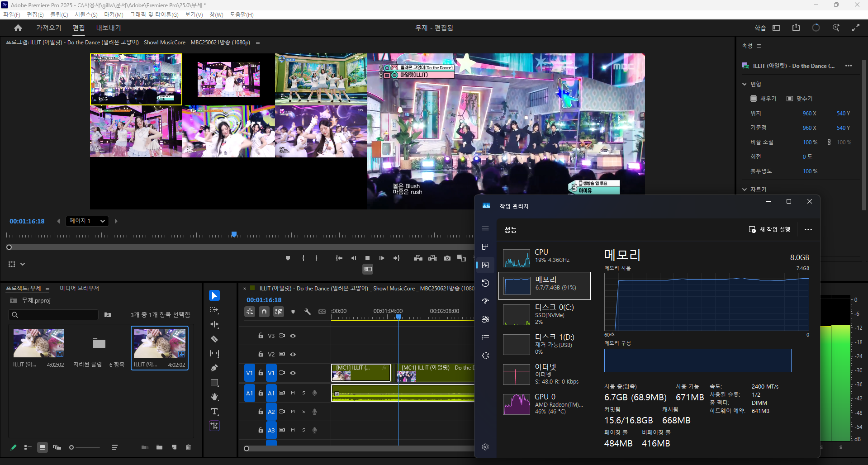The height and width of the screenshot is (465, 868).
Task: Mark In point in program monitor
Action: point(303,258)
